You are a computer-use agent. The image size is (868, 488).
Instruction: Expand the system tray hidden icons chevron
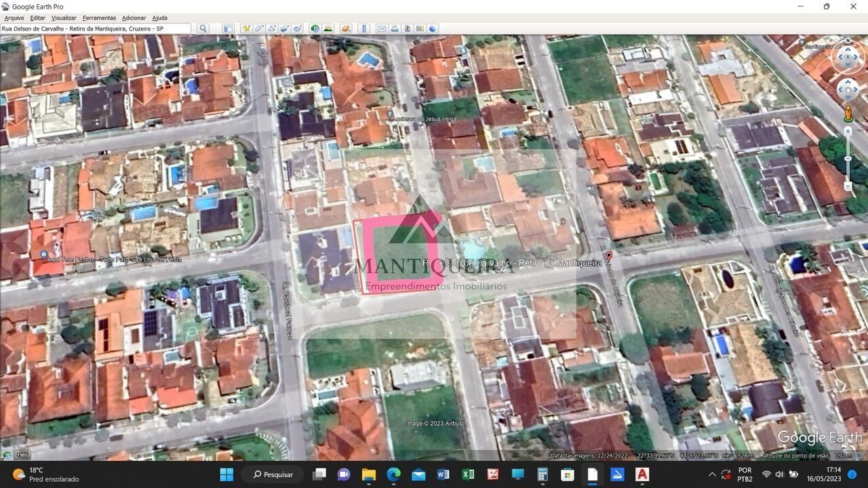click(x=712, y=474)
